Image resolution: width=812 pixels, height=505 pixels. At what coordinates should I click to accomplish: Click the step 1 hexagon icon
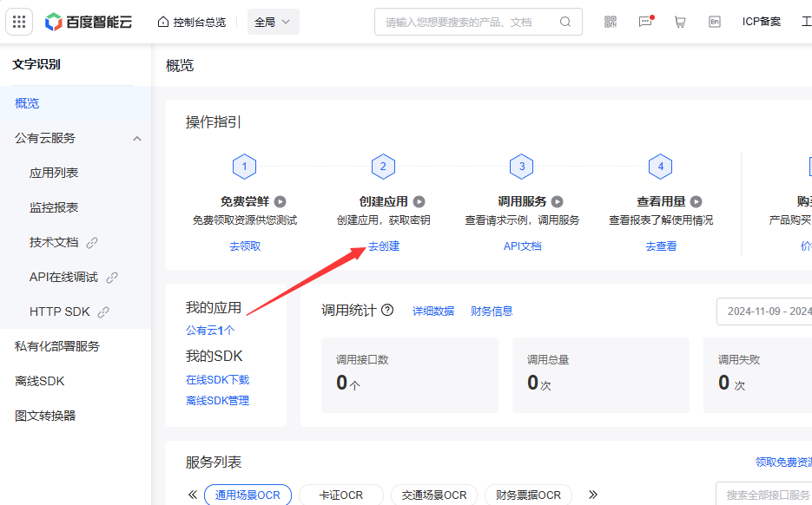[244, 167]
